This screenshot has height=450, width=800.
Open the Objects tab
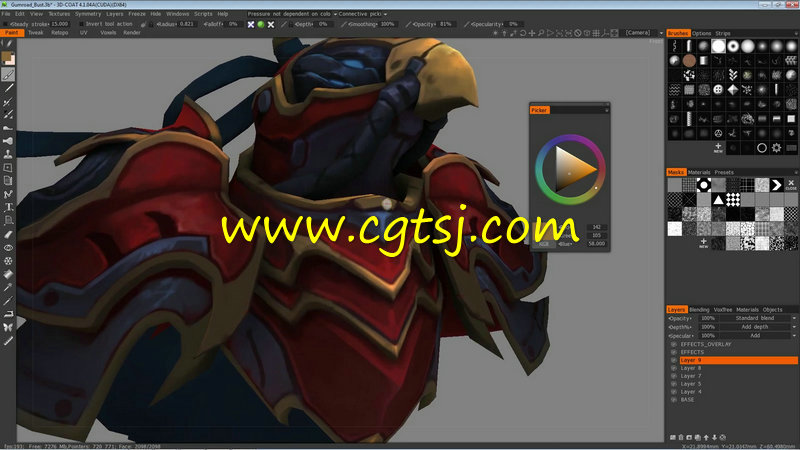click(772, 310)
